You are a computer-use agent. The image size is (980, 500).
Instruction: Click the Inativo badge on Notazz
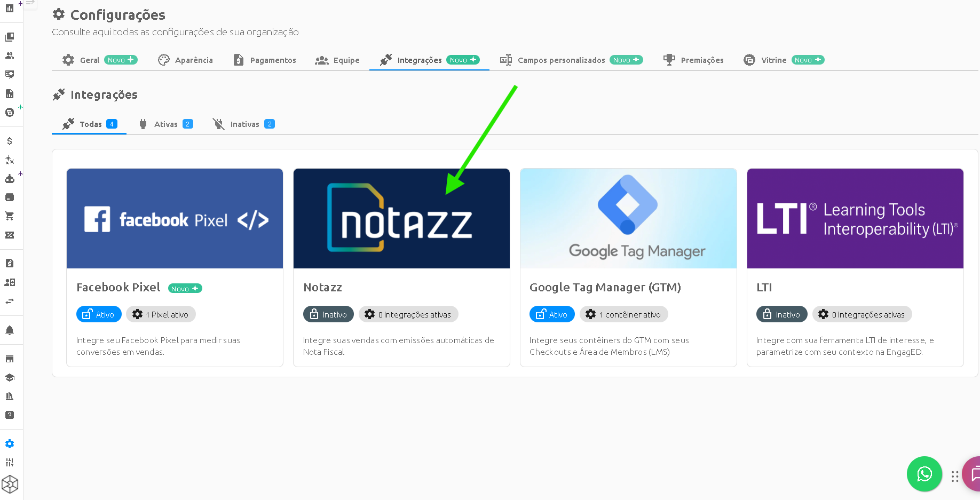(328, 314)
